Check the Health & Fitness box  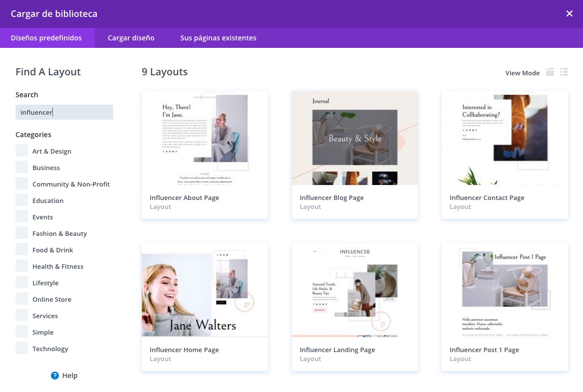point(22,266)
